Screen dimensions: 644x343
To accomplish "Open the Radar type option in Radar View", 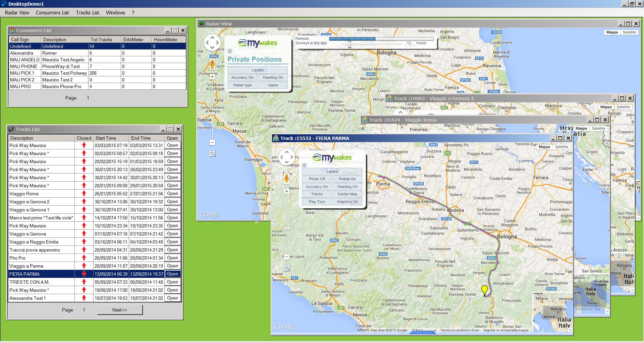I will (242, 85).
